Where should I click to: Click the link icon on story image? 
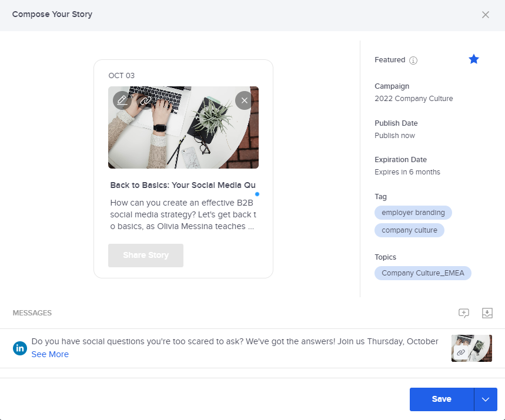point(145,100)
